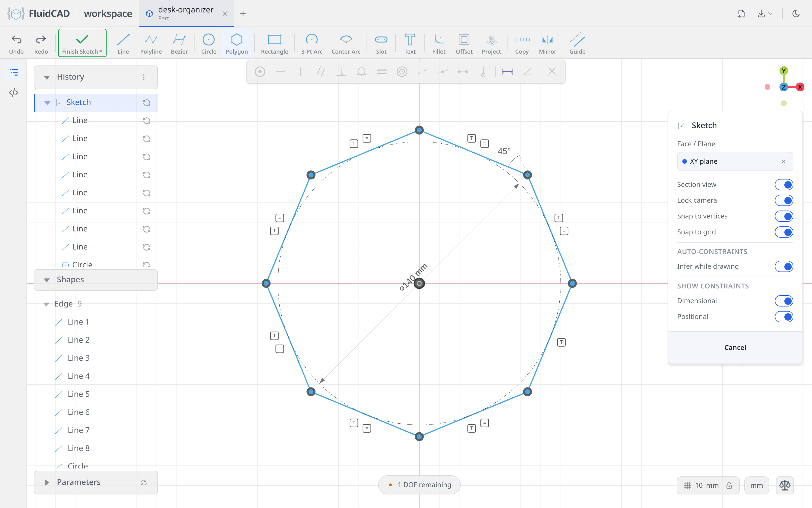Open the export download dropdown
This screenshot has height=508, width=812.
pos(765,14)
